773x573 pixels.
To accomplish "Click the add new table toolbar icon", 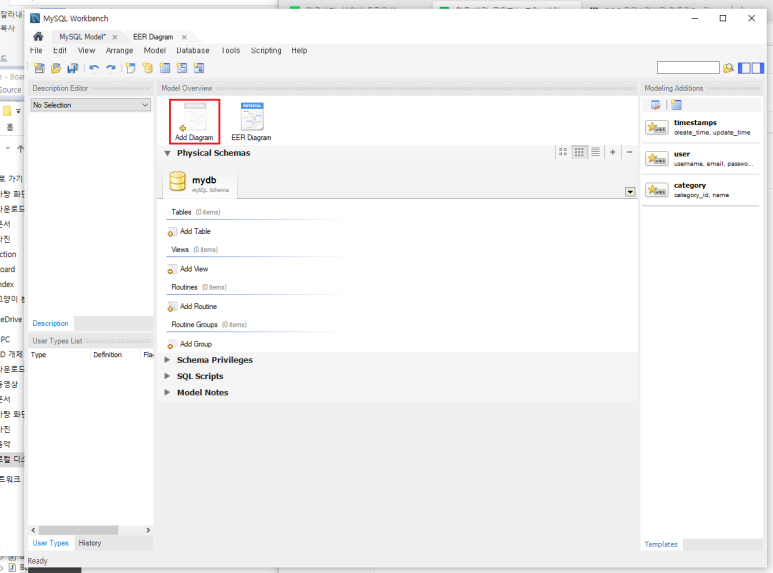I will [165, 68].
